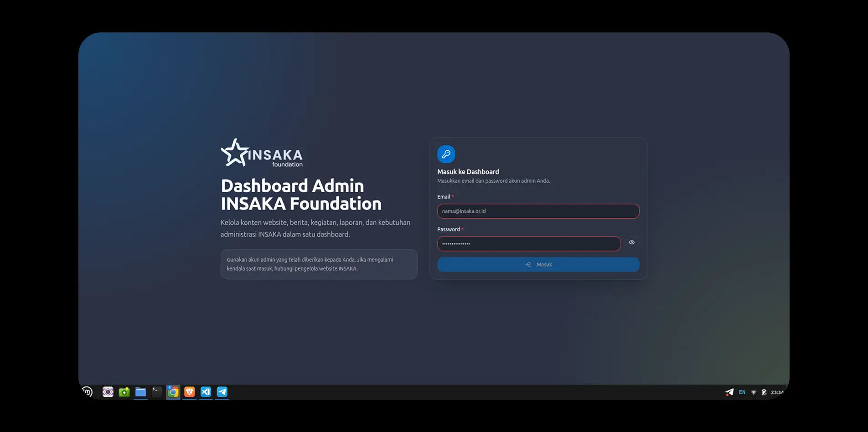Open the Terminal from taskbar
Viewport: 868px width, 432px height.
coord(157,392)
